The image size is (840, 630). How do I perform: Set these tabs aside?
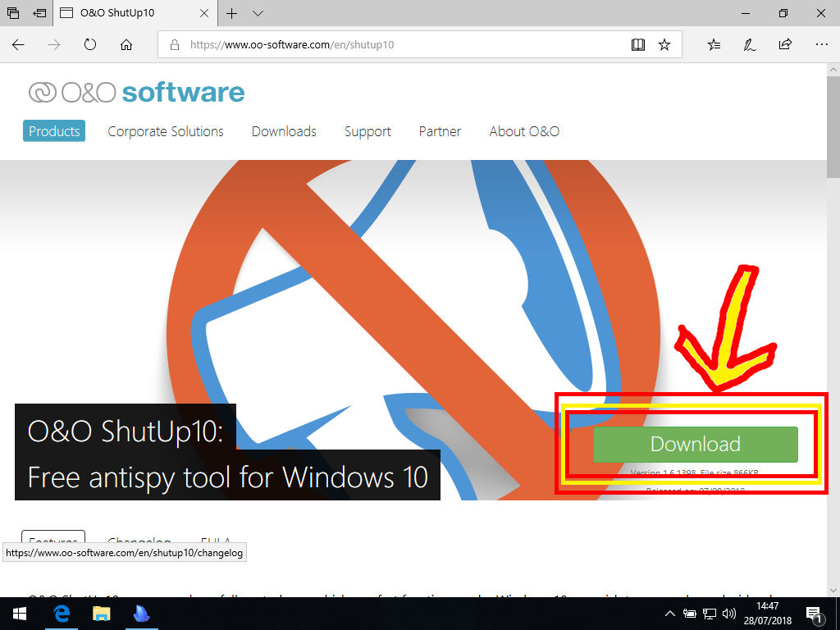click(39, 13)
